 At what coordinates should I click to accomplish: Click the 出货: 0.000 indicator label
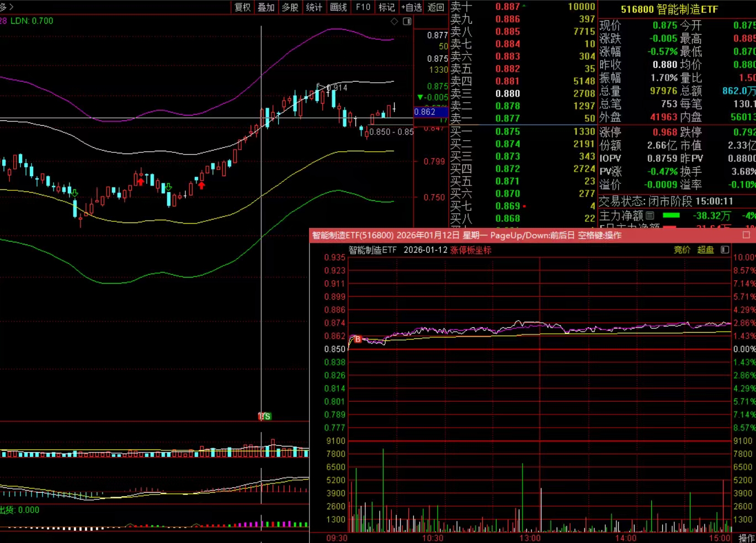coord(20,510)
